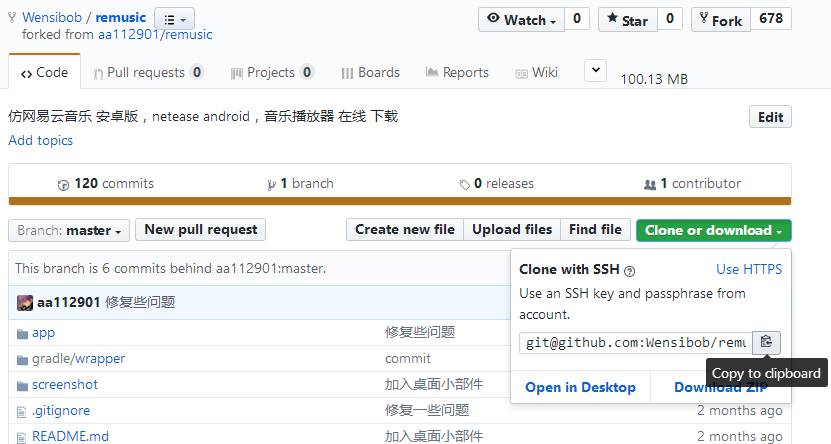Open fork count 678
Screen dimensions: 831x444
point(771,19)
